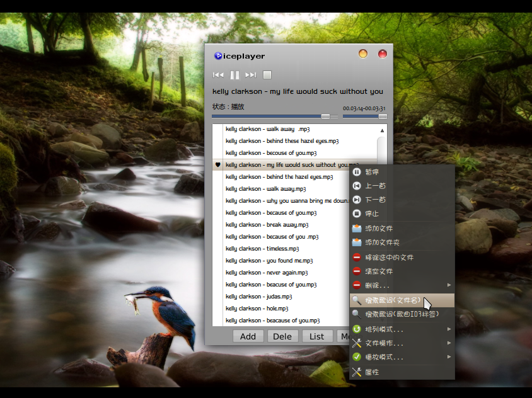Select 'kelly clarkson - my life would suck without you' row
The image size is (532, 398).
click(294, 165)
